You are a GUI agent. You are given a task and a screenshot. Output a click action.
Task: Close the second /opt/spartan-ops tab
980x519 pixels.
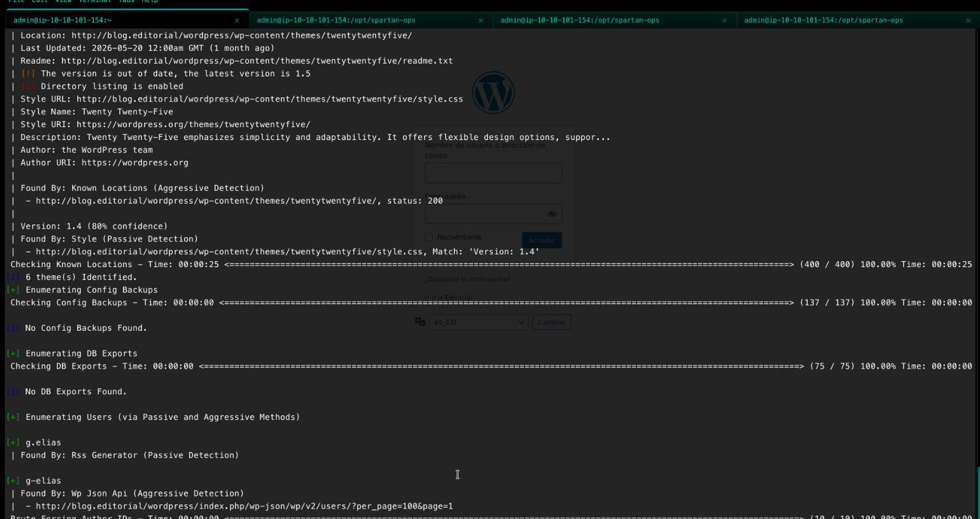coord(481,20)
